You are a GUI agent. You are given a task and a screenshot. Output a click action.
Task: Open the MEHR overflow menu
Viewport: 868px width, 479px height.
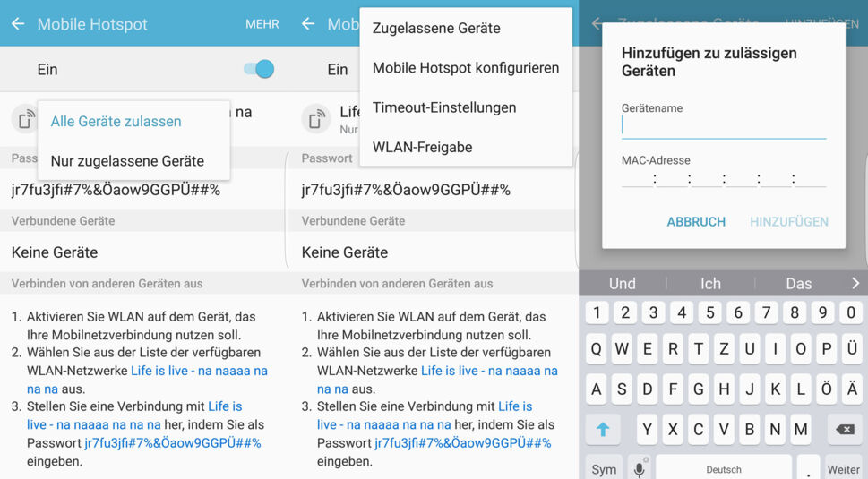click(262, 24)
